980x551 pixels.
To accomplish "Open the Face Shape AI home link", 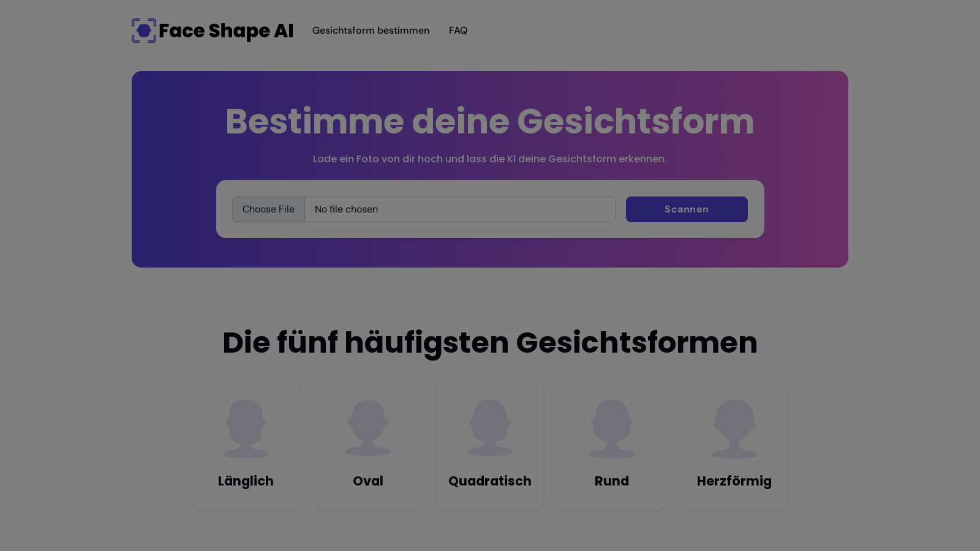I will [213, 31].
